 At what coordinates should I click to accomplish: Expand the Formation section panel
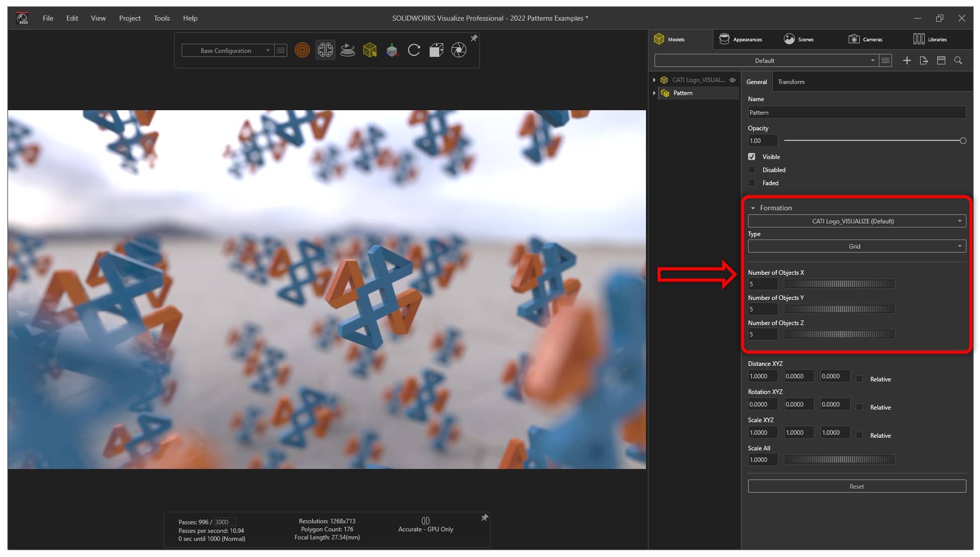[x=753, y=207]
